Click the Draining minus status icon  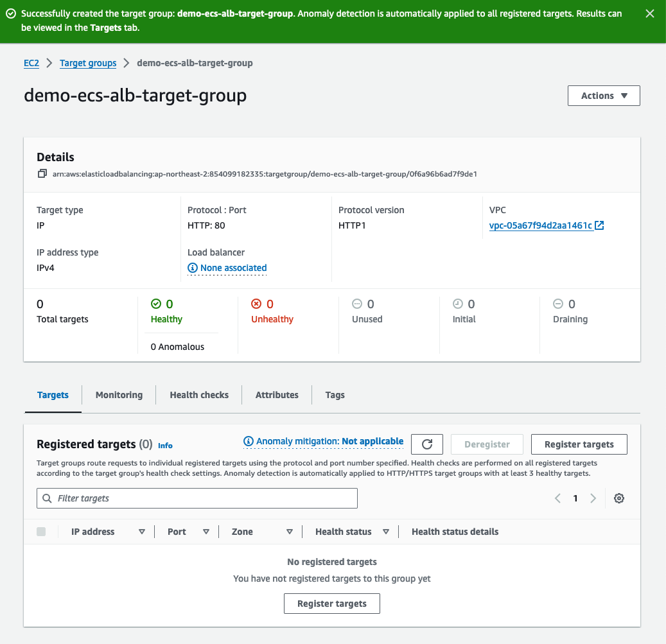pos(557,304)
